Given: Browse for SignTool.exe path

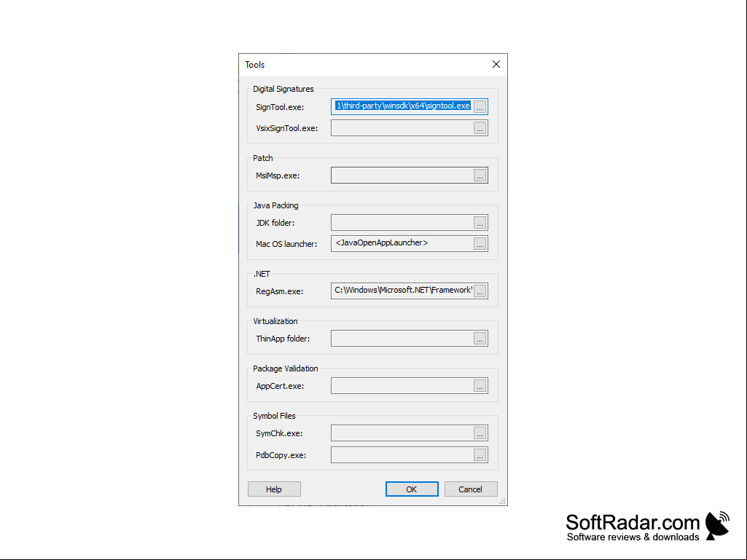Looking at the screenshot, I should click(x=480, y=106).
